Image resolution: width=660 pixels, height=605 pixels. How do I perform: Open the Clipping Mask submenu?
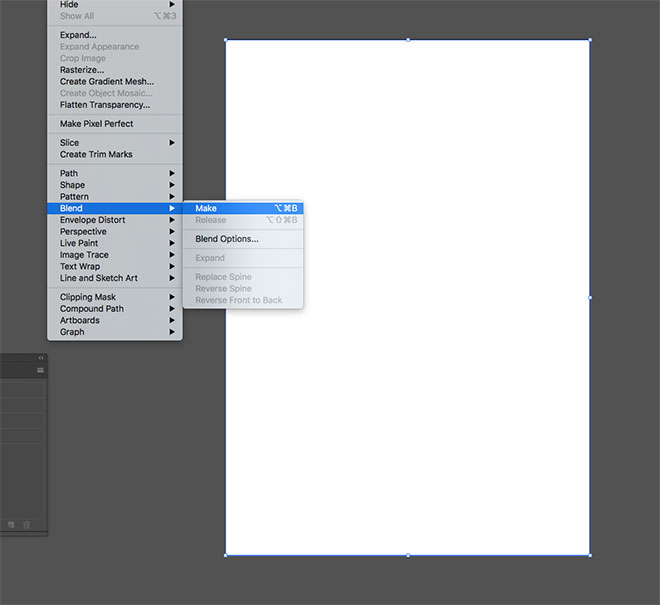click(115, 297)
